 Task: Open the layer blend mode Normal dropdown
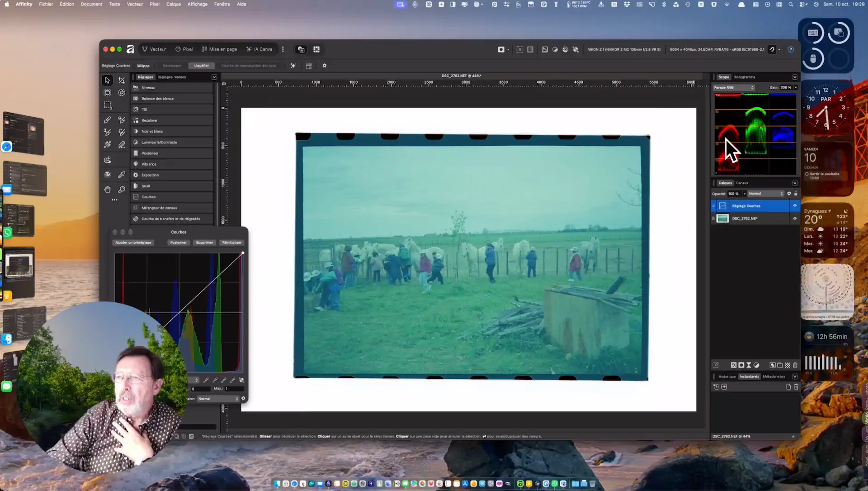click(x=765, y=194)
